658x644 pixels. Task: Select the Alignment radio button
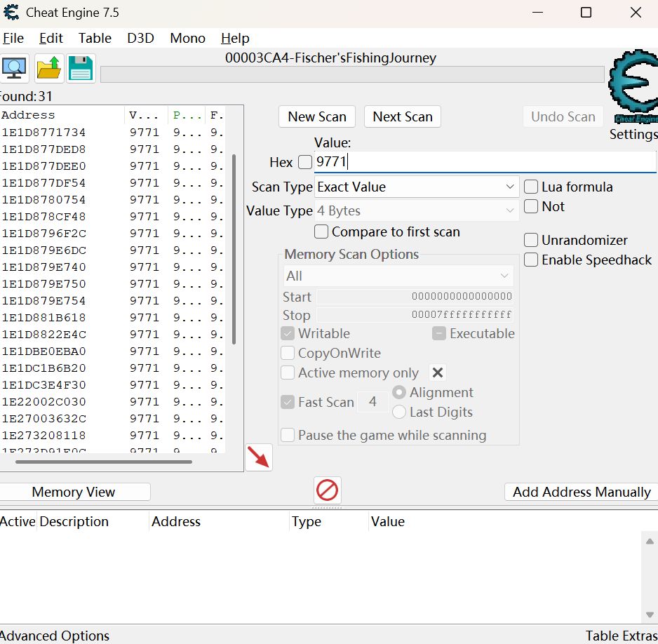[399, 392]
